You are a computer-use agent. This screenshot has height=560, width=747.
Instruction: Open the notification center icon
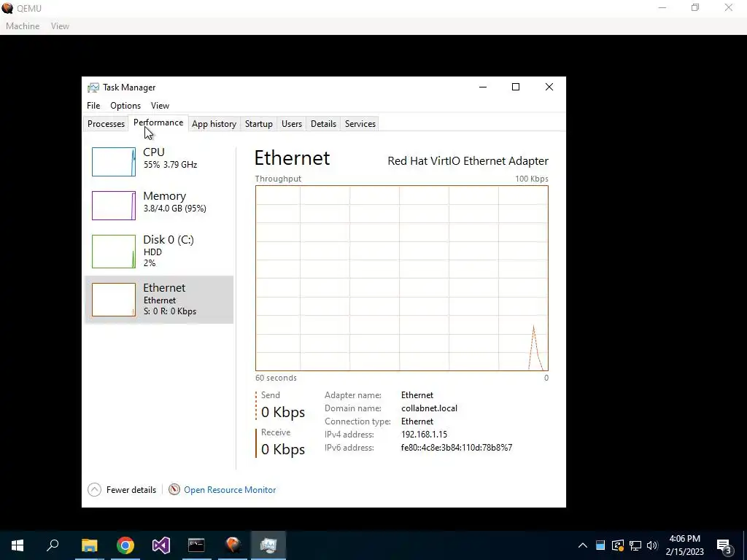pyautogui.click(x=724, y=545)
